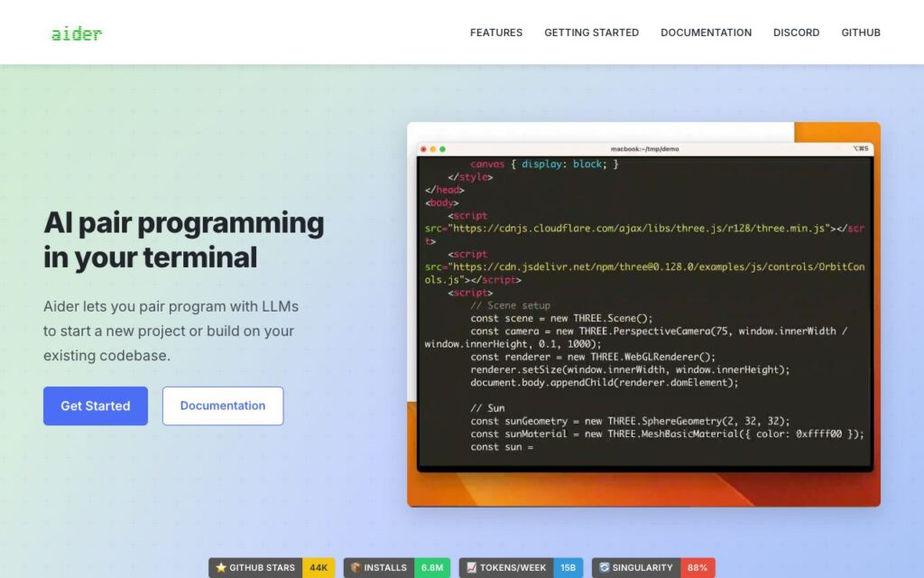Viewport: 924px width, 578px height.
Task: Open the Features navigation item
Action: point(496,33)
